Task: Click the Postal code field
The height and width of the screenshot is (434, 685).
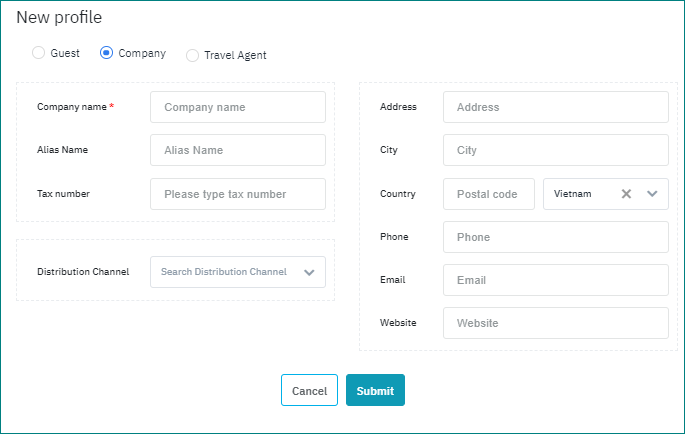Action: pyautogui.click(x=488, y=194)
